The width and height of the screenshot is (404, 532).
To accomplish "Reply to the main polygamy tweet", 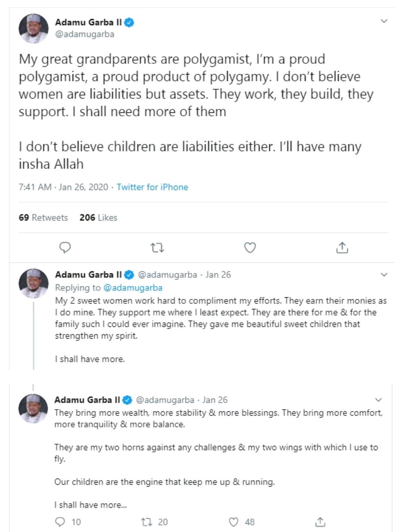I will point(65,247).
